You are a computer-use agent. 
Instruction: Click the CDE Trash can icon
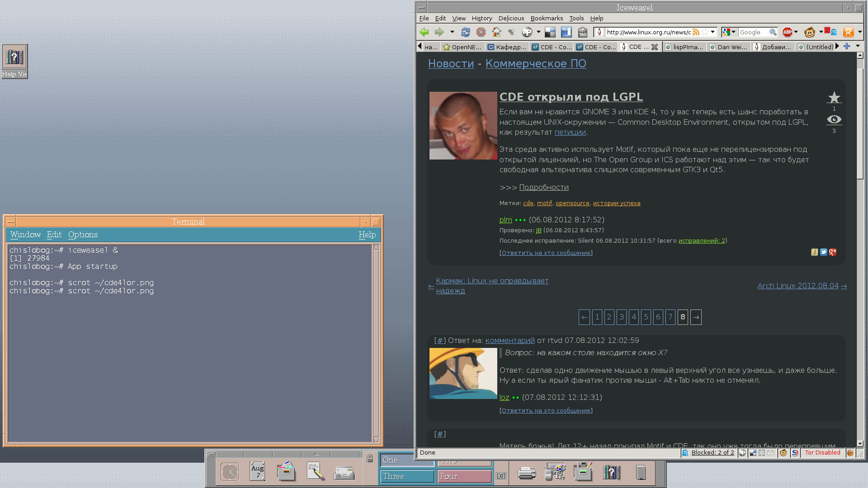click(x=641, y=472)
